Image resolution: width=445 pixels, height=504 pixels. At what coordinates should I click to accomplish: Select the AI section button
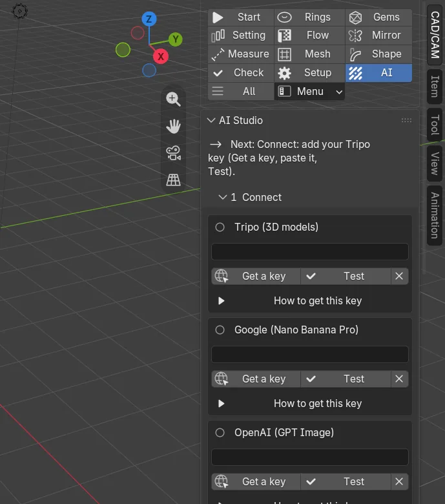click(x=379, y=72)
